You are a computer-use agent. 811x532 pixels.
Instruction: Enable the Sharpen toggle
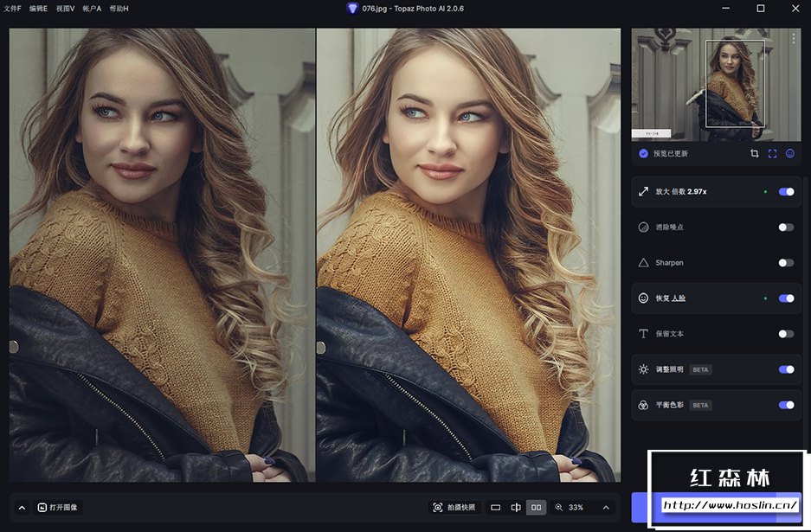(x=786, y=263)
